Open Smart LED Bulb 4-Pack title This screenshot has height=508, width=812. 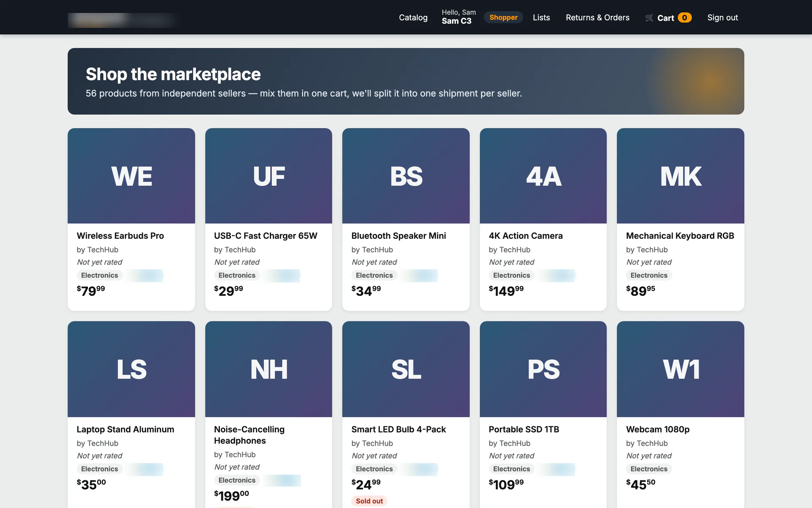(x=398, y=429)
